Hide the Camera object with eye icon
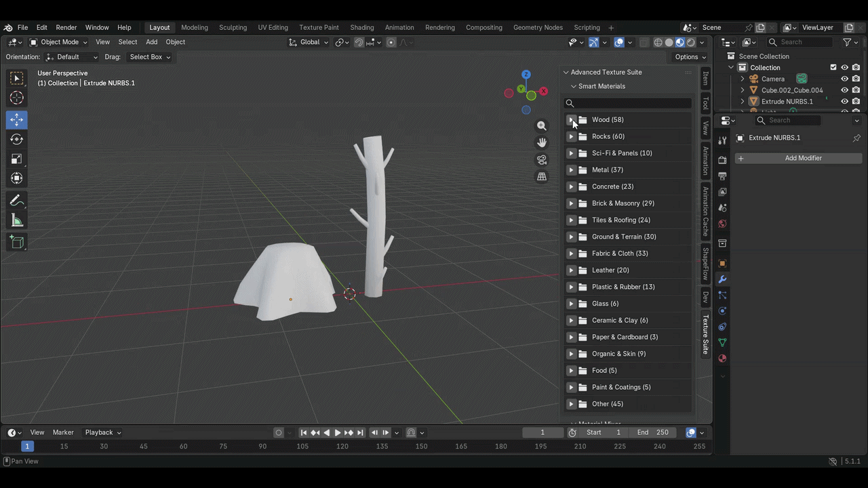 (845, 79)
